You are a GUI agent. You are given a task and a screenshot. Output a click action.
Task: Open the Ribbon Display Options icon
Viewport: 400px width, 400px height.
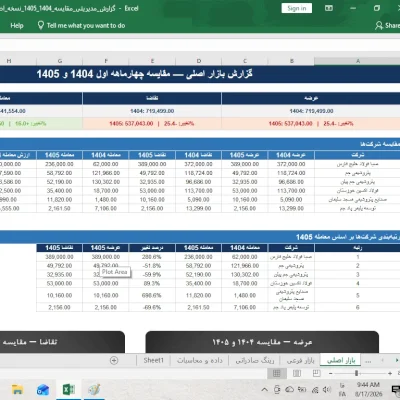click(x=329, y=8)
